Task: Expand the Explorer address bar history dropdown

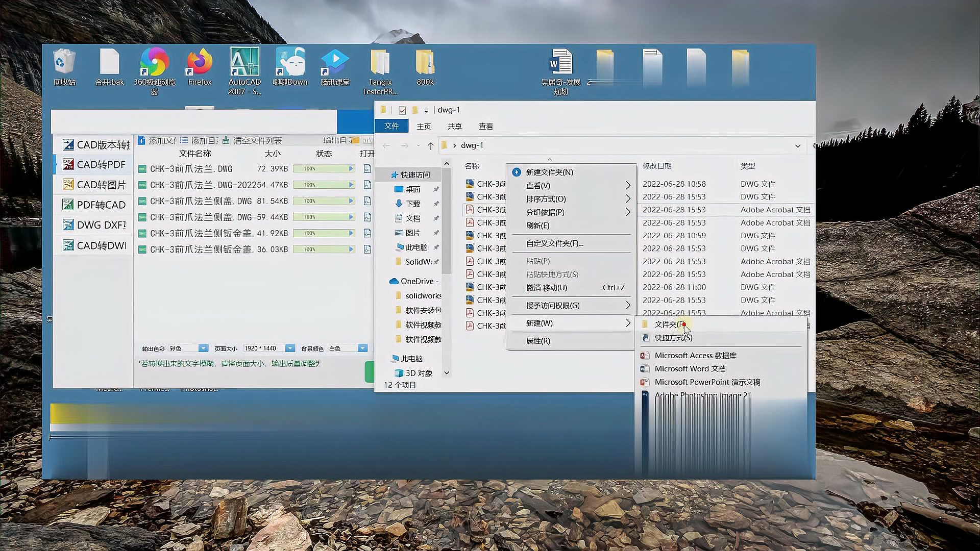Action: click(797, 146)
